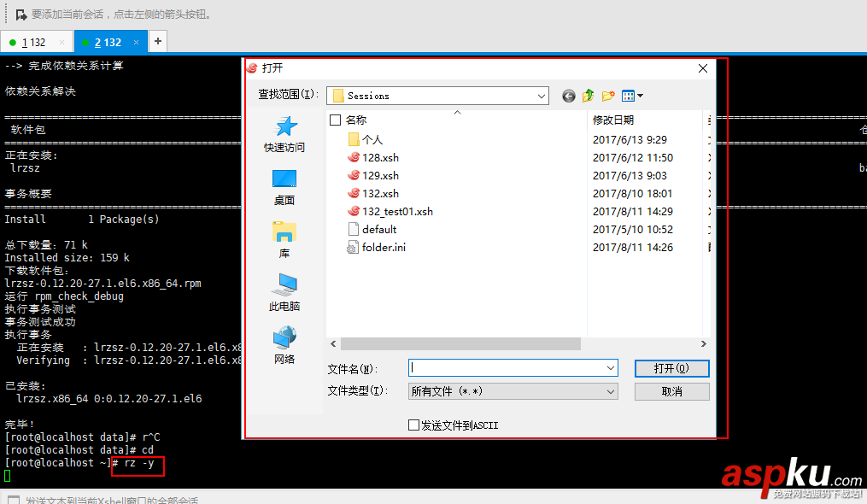Close the 2 132 session tab
This screenshot has height=504, width=867.
[136, 43]
